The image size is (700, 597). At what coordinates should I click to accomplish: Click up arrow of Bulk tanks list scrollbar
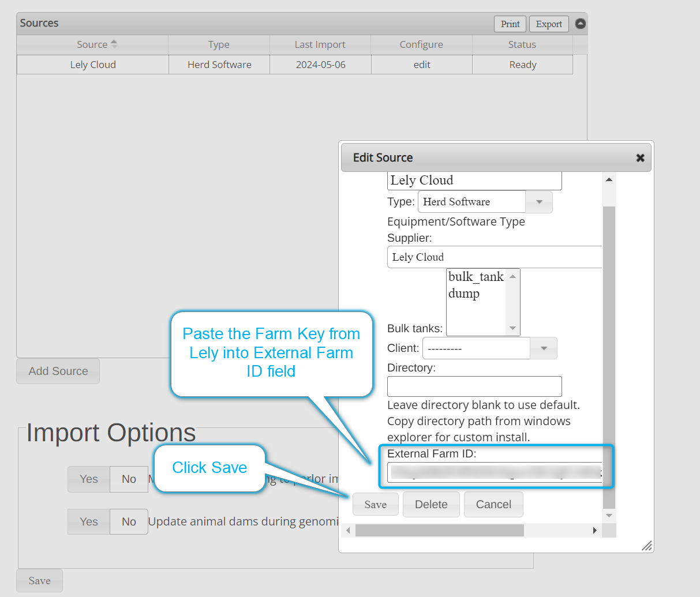(x=512, y=276)
